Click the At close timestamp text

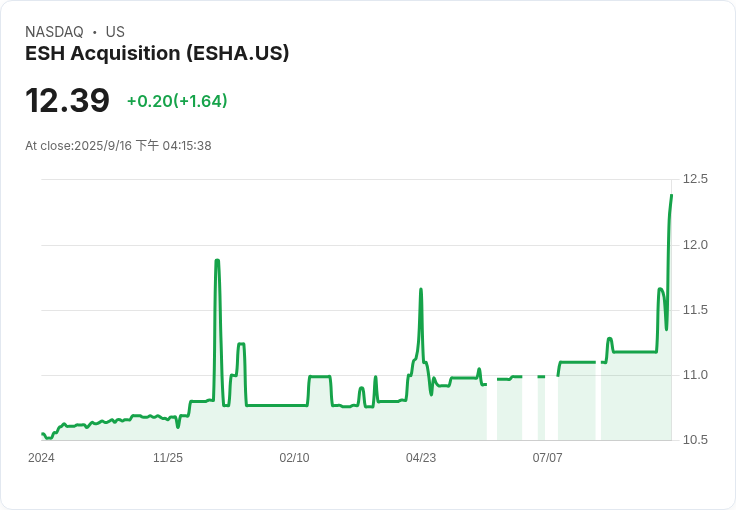click(x=118, y=146)
